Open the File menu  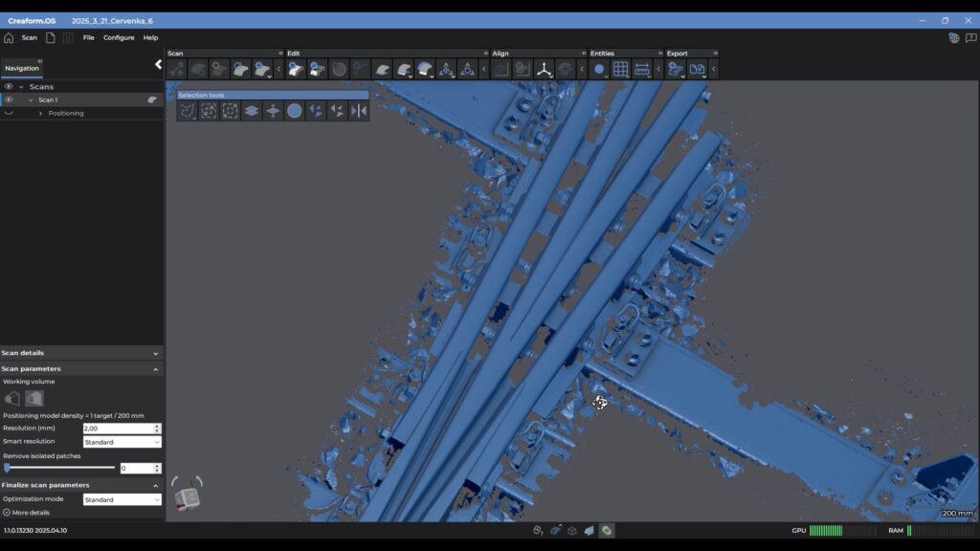coord(88,38)
